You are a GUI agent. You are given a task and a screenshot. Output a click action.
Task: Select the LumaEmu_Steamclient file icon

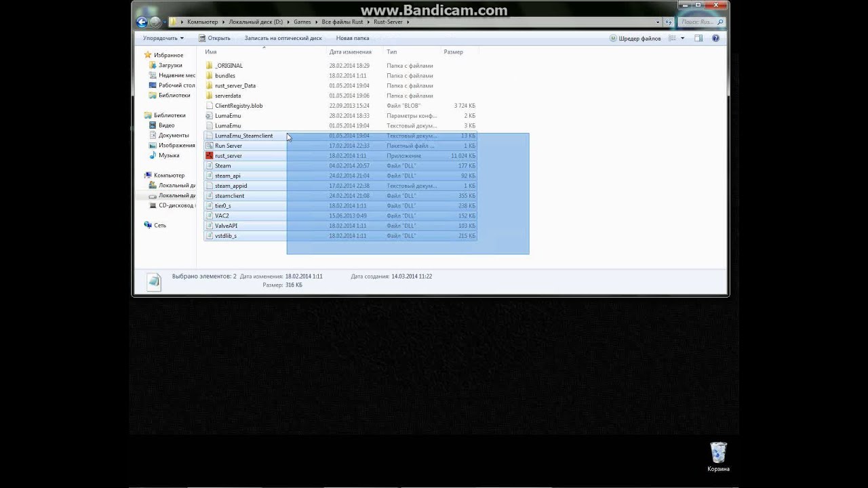[x=210, y=136]
